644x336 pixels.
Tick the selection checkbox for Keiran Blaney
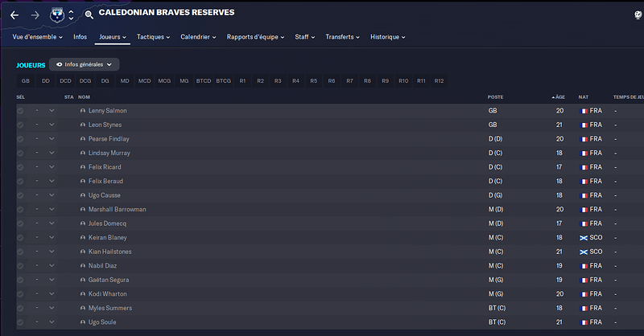[x=20, y=238]
